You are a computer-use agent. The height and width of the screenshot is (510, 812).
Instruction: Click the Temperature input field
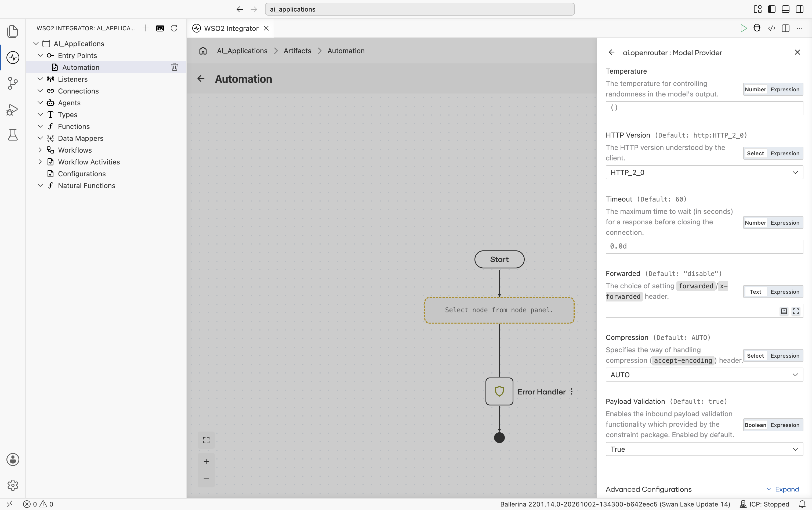coord(704,108)
